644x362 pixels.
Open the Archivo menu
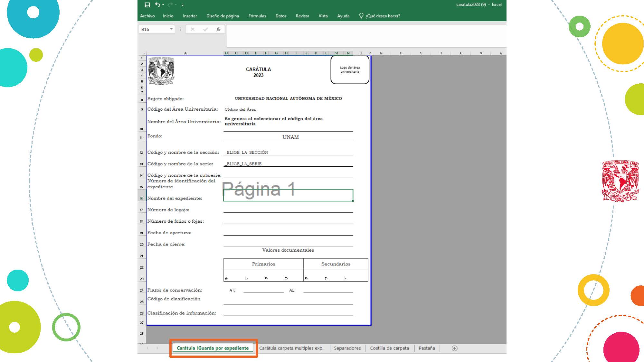point(147,16)
